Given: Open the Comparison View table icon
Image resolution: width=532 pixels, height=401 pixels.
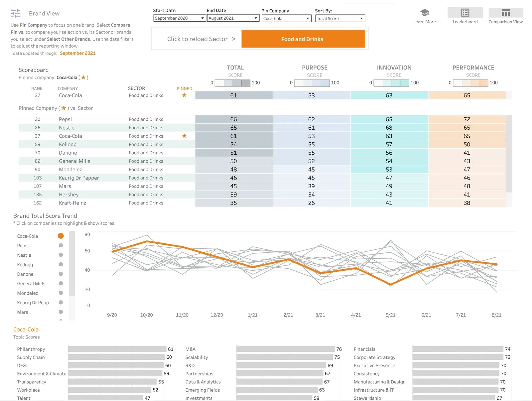Looking at the screenshot, I should (x=506, y=13).
